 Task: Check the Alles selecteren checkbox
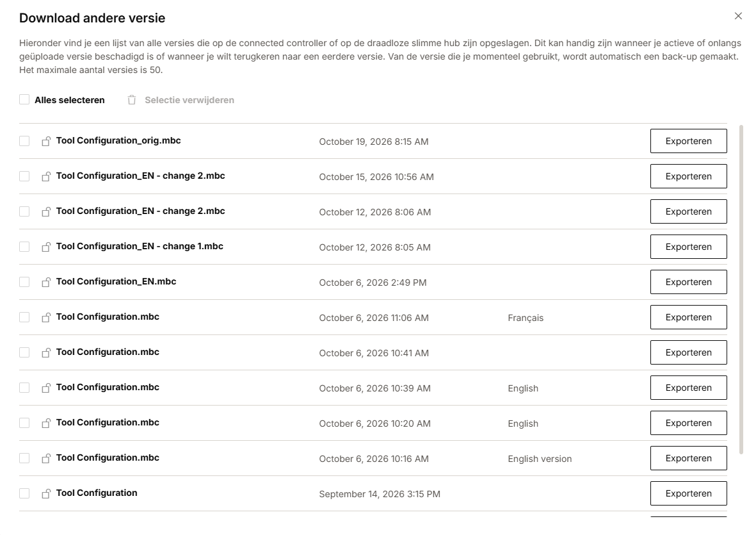(24, 99)
